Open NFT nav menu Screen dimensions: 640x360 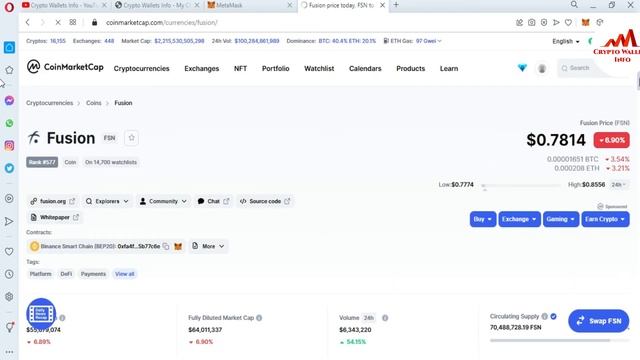click(x=240, y=69)
